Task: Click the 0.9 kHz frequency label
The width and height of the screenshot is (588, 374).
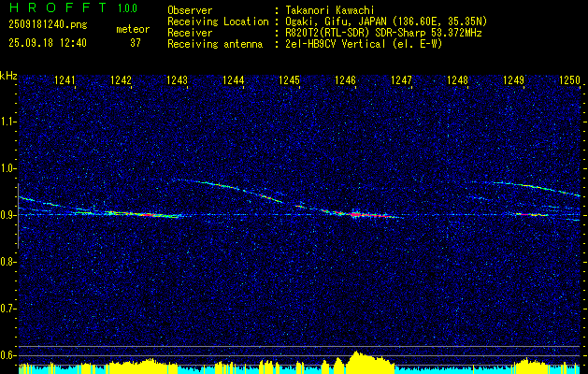Action: 8,215
